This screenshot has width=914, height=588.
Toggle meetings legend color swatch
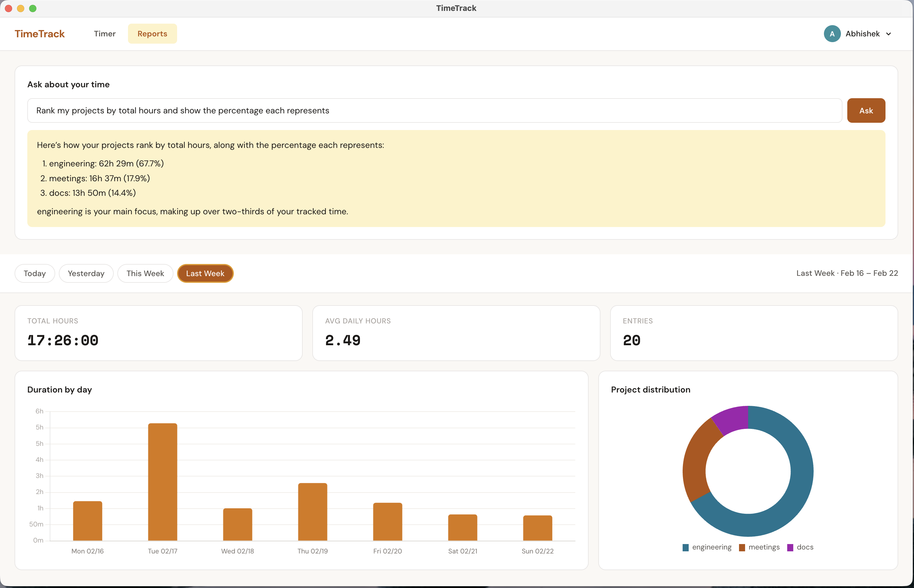click(742, 547)
